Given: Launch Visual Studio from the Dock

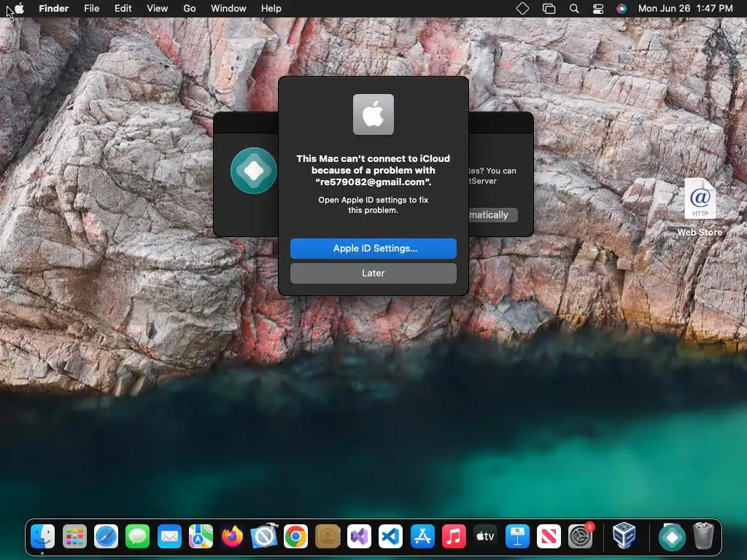Looking at the screenshot, I should point(359,537).
